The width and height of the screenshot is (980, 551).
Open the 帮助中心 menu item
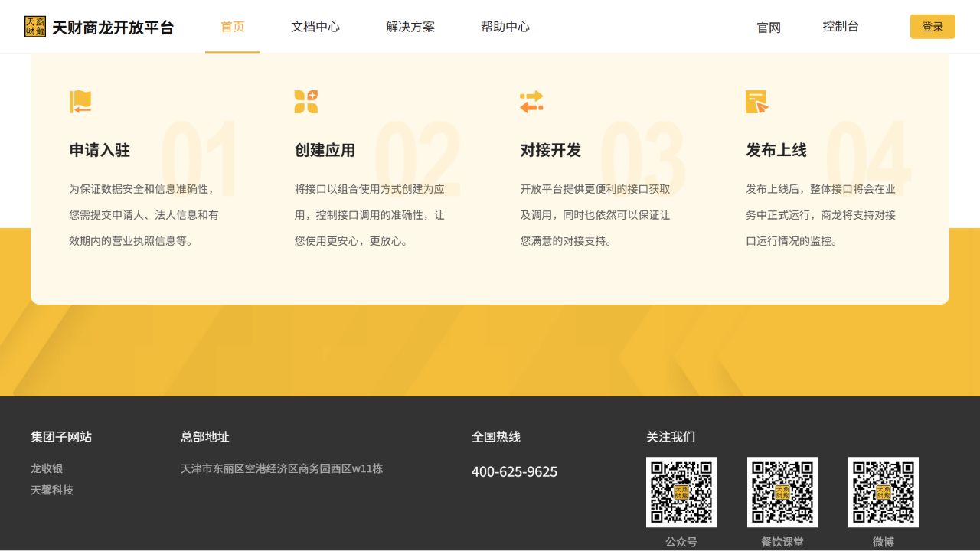point(505,27)
